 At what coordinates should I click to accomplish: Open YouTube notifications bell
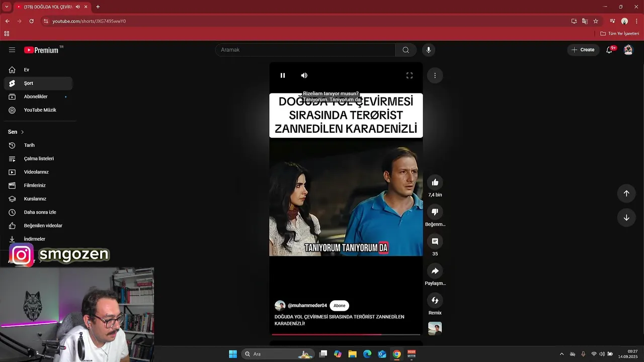click(609, 50)
